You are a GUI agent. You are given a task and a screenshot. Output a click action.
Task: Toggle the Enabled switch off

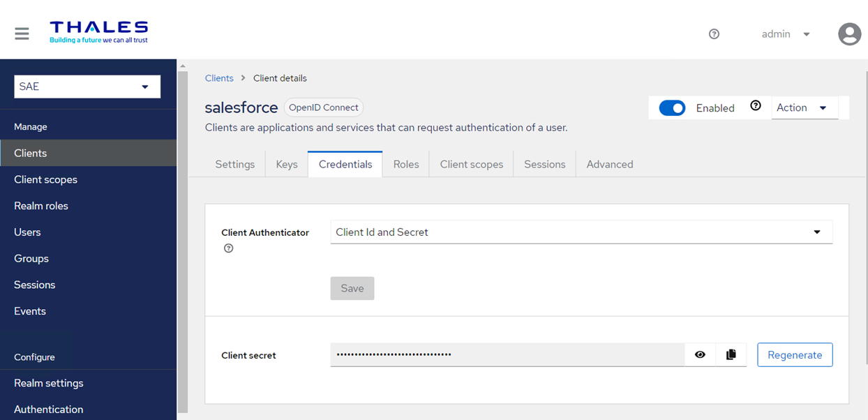672,108
